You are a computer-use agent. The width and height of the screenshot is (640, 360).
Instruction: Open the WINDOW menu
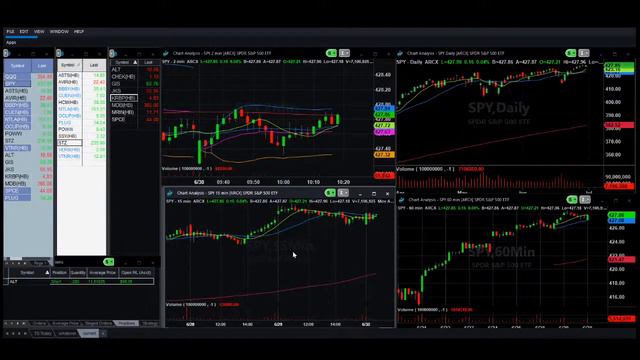click(59, 31)
